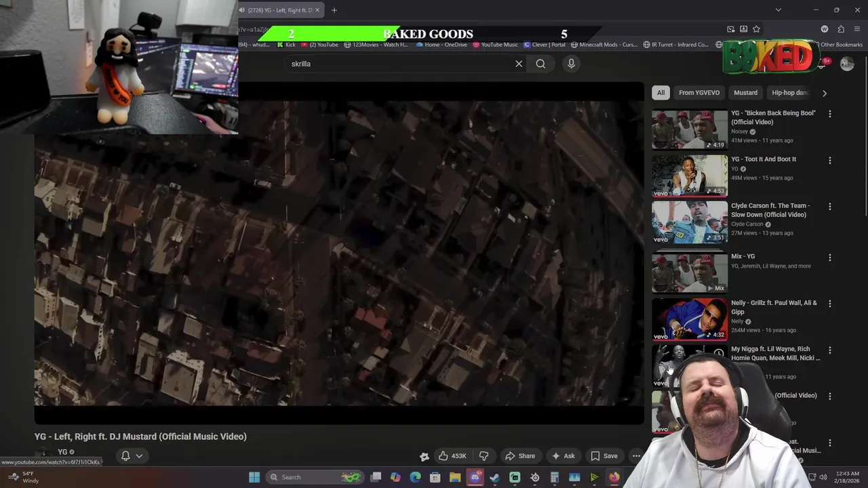Open the notification bell dropdown for YG

pos(132,456)
